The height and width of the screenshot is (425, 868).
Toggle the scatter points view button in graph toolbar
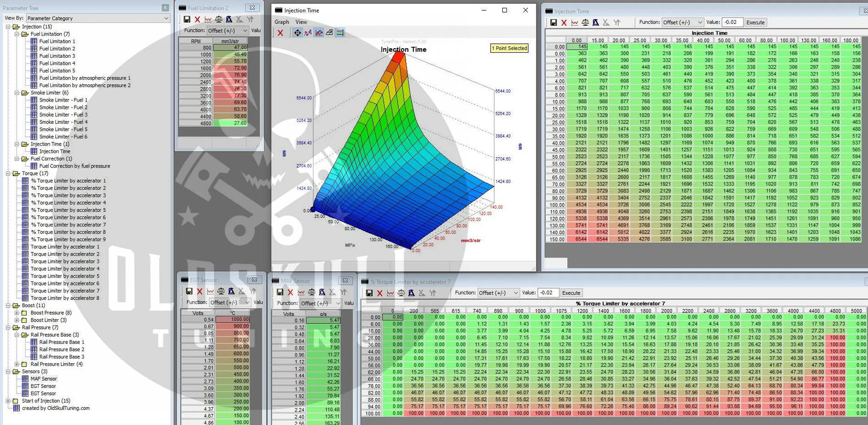pyautogui.click(x=308, y=32)
